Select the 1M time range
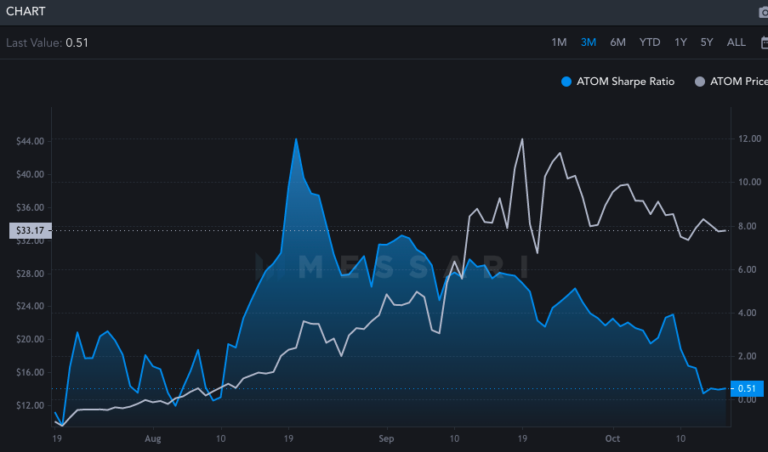The image size is (768, 452). pyautogui.click(x=559, y=42)
